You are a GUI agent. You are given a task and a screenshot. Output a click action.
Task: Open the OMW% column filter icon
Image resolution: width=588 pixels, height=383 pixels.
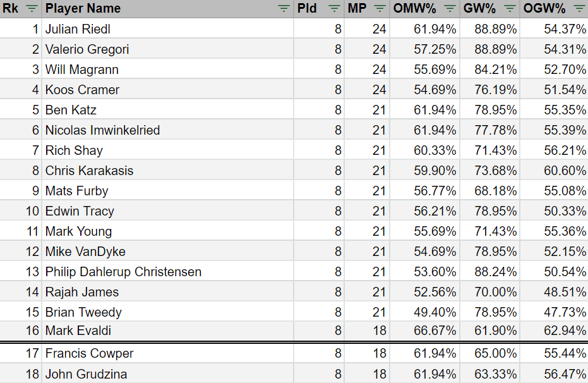(x=450, y=9)
